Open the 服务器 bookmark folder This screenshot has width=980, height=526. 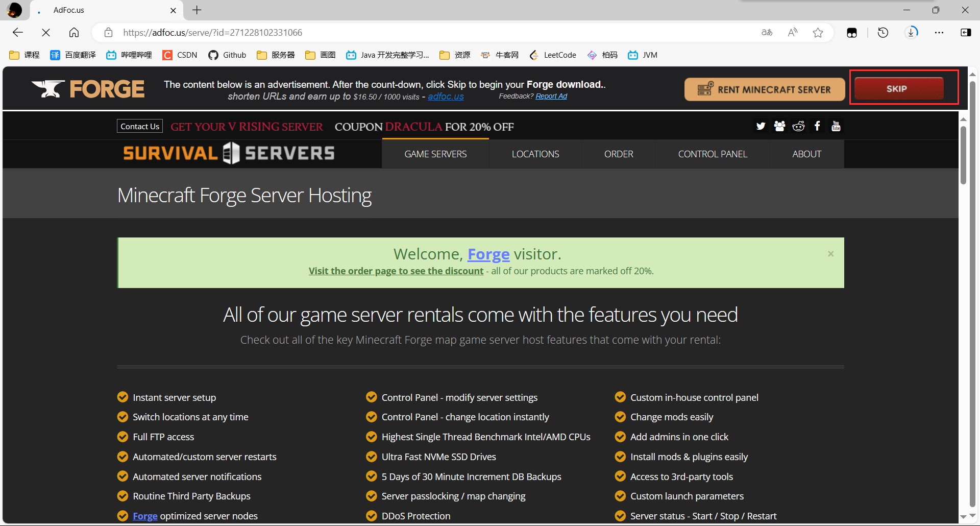[x=276, y=55]
